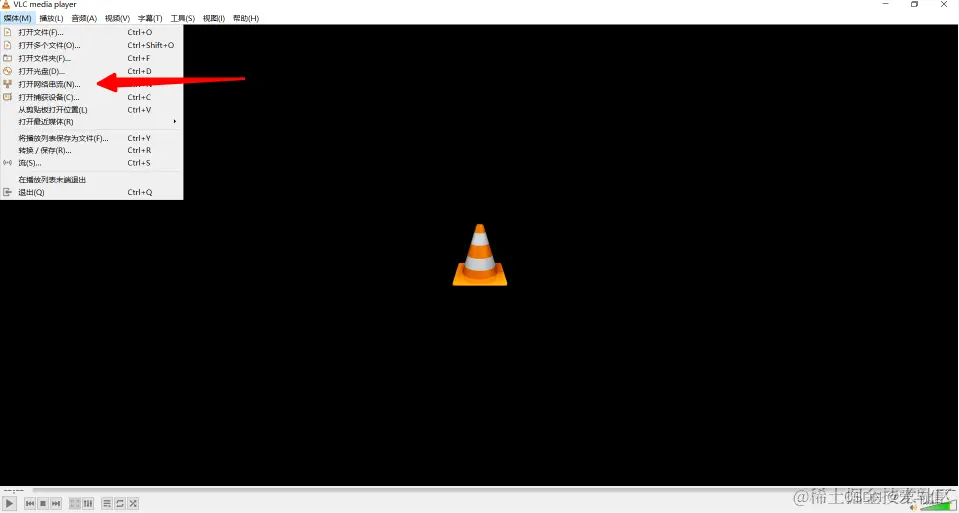
Task: Quit VLC via 退出(Q)
Action: click(92, 192)
